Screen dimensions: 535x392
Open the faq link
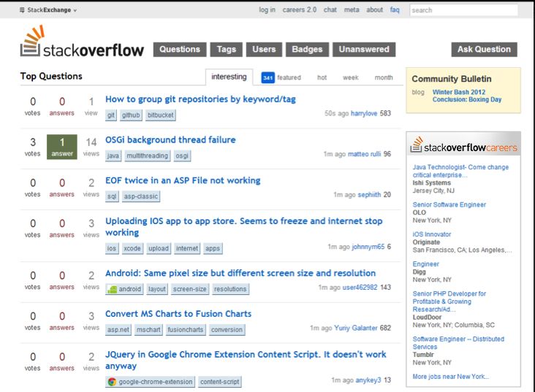(x=395, y=10)
